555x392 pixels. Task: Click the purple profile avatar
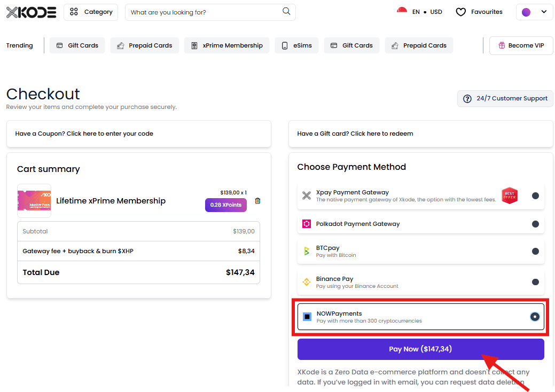pos(526,12)
